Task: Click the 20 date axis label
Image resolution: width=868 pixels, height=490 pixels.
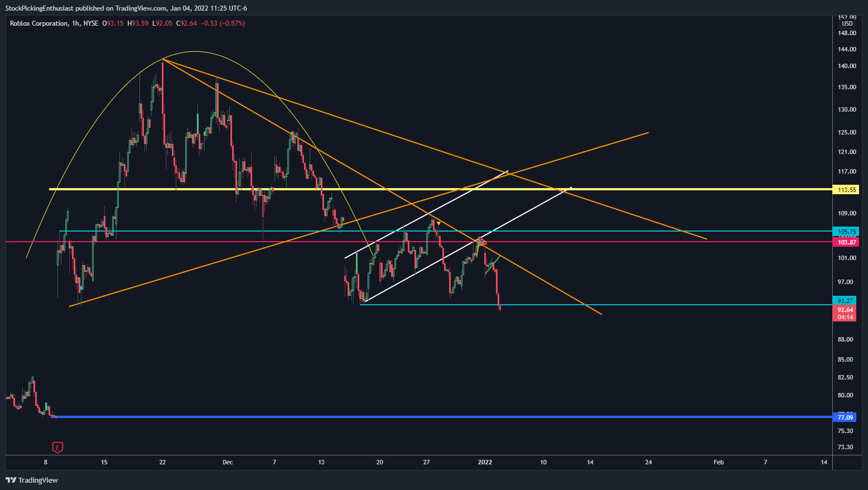Action: coord(379,462)
